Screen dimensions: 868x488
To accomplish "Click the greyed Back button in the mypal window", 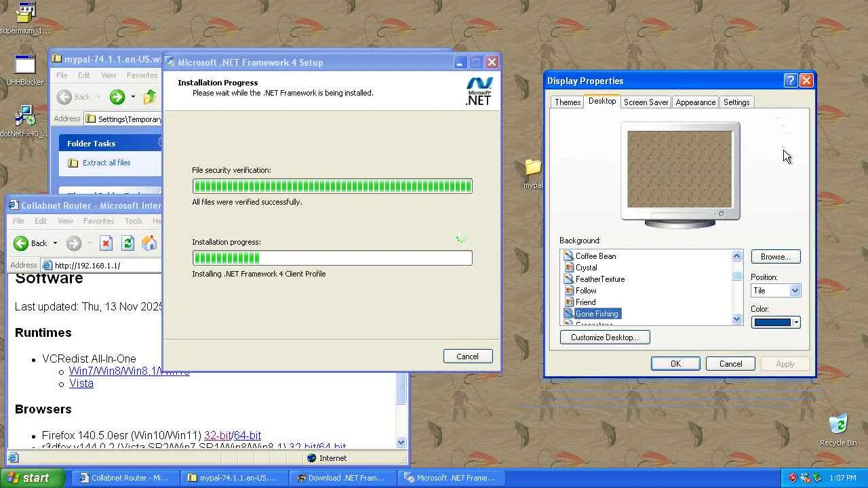I will point(74,97).
